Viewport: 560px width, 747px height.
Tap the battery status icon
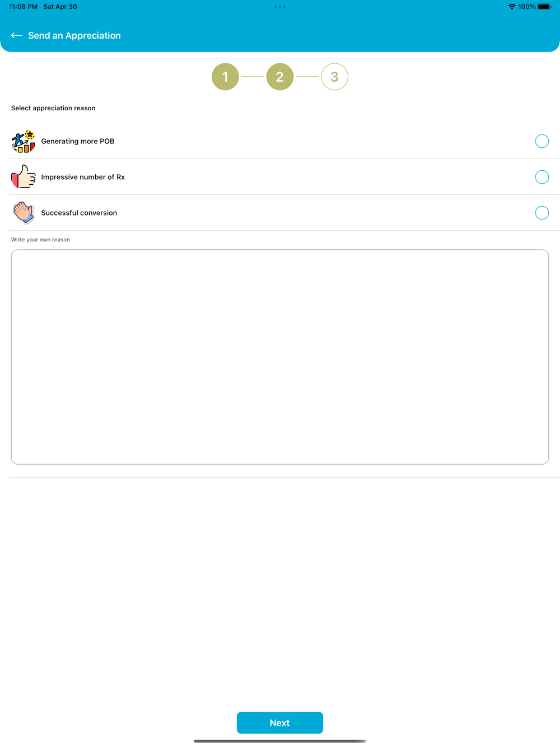pos(544,7)
